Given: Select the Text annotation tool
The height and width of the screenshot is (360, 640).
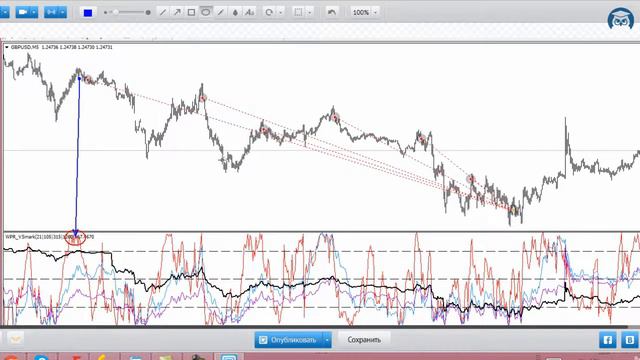Looking at the screenshot, I should coord(249,13).
